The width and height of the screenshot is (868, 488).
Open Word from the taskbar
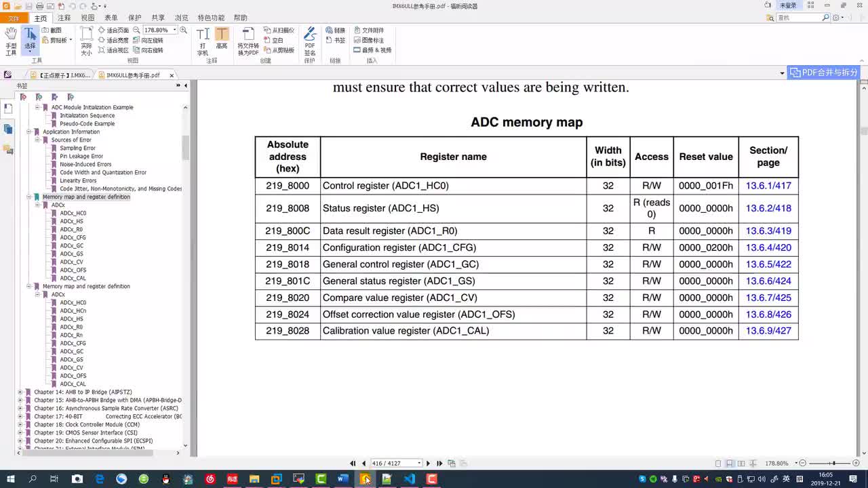[342, 479]
